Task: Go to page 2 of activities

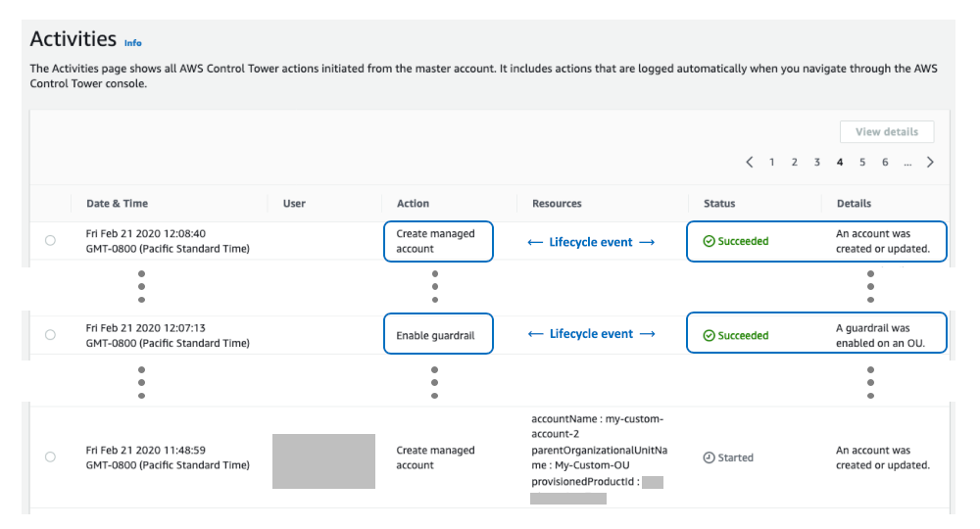Action: tap(795, 163)
